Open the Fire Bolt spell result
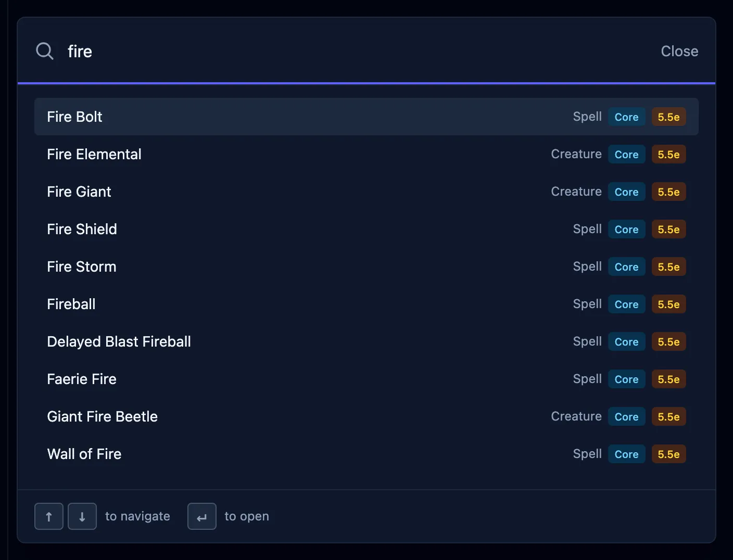This screenshot has height=560, width=733. [x=366, y=117]
